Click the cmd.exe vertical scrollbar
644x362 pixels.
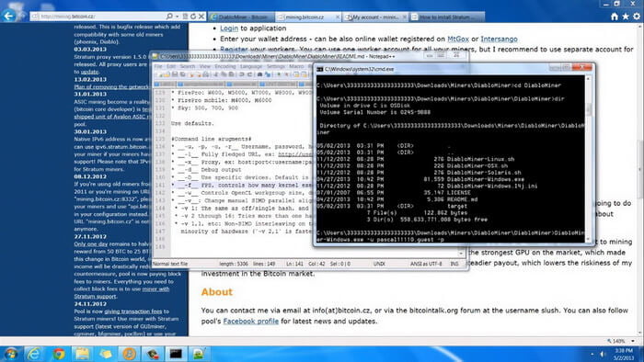(588, 158)
